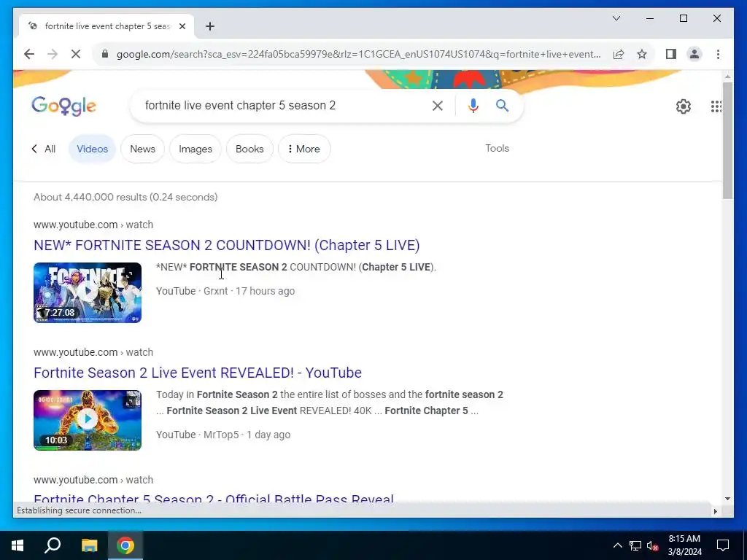This screenshot has width=747, height=560.
Task: Open the Google apps grid
Action: (716, 106)
